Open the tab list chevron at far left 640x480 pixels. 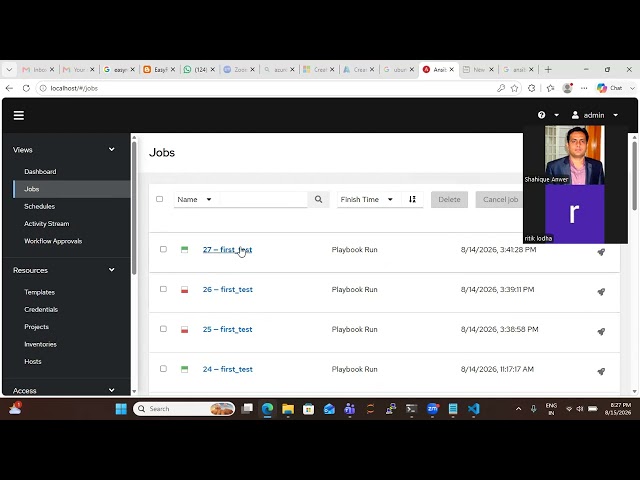point(9,70)
